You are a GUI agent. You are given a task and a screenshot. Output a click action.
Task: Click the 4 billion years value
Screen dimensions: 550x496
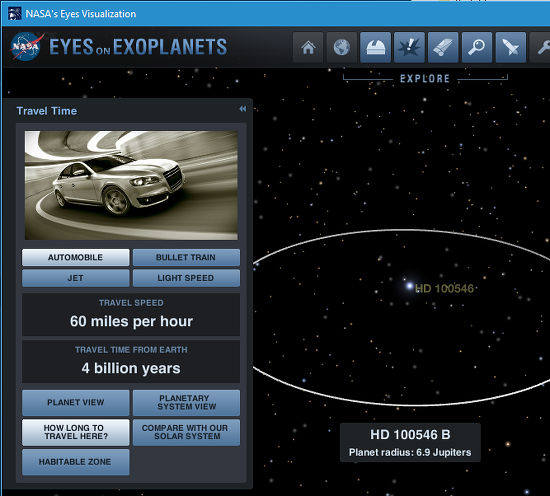(x=131, y=368)
